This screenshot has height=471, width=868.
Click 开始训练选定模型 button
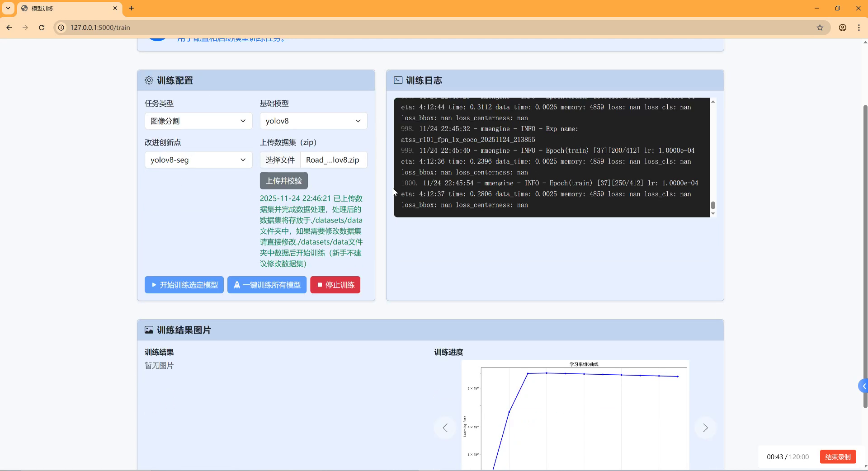[x=184, y=285]
